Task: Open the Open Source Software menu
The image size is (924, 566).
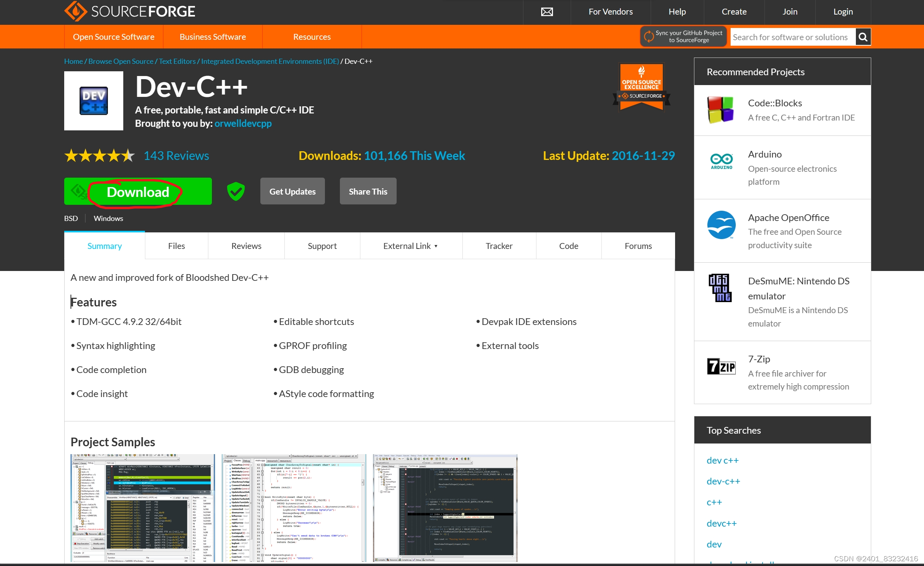Action: (x=113, y=37)
